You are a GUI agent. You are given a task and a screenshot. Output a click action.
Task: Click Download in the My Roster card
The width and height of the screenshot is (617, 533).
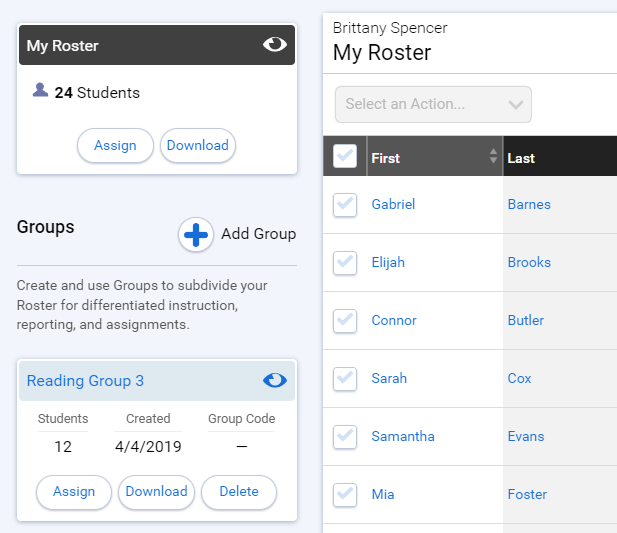[198, 146]
